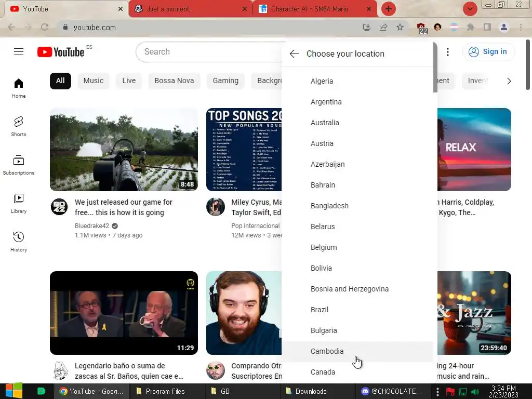This screenshot has height=399, width=532.
Task: Click the share page icon in the address bar
Action: click(x=383, y=27)
